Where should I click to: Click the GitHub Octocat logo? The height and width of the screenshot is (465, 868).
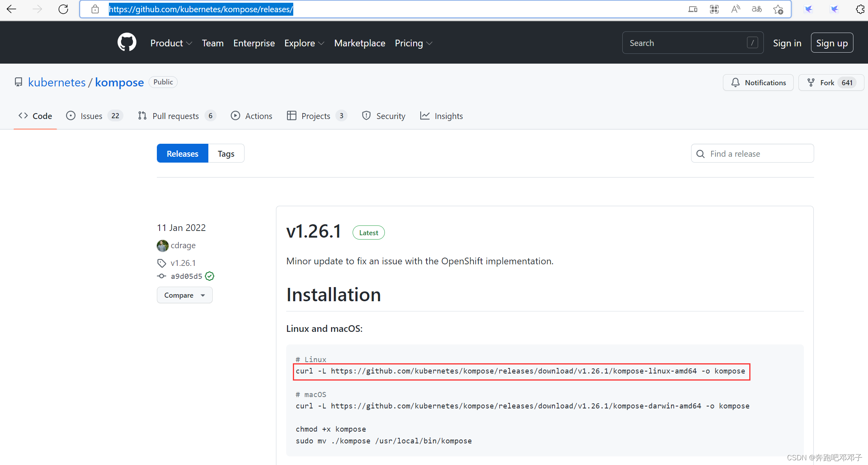click(x=127, y=42)
